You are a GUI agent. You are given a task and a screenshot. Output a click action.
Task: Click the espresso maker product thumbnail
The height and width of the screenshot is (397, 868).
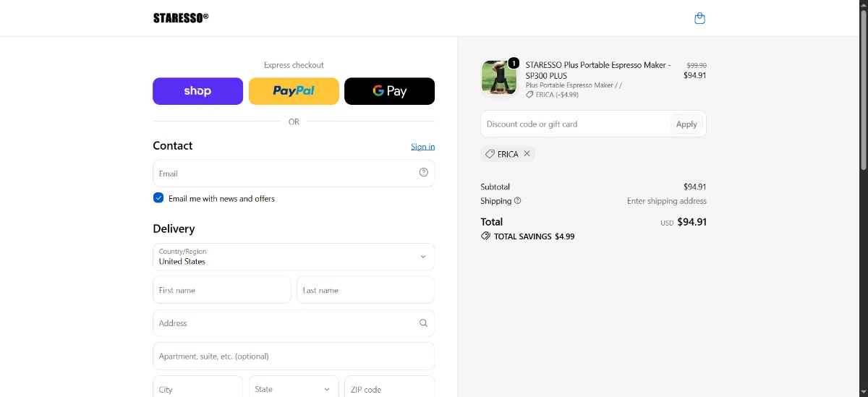[x=499, y=78]
